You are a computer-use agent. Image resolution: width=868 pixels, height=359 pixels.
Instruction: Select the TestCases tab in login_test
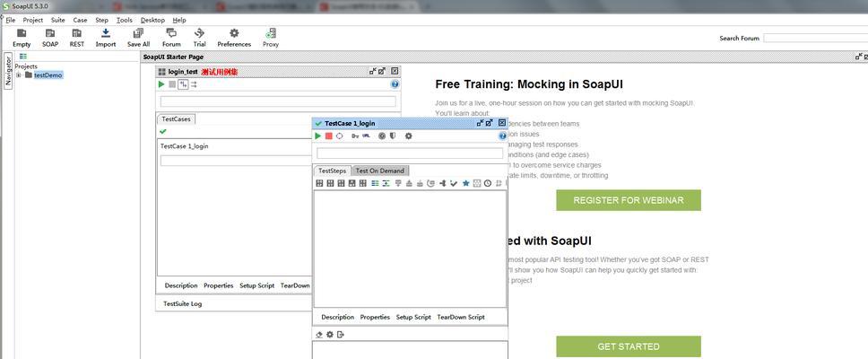(x=176, y=118)
